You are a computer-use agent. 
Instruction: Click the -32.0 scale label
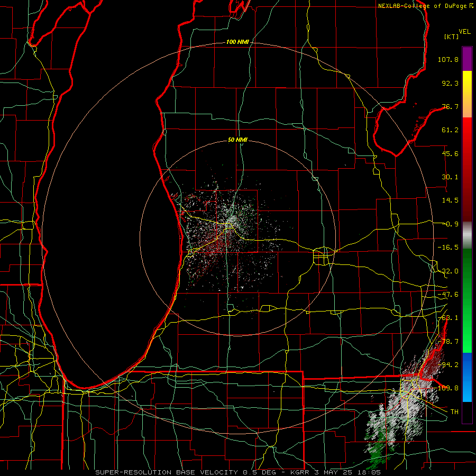(x=448, y=271)
